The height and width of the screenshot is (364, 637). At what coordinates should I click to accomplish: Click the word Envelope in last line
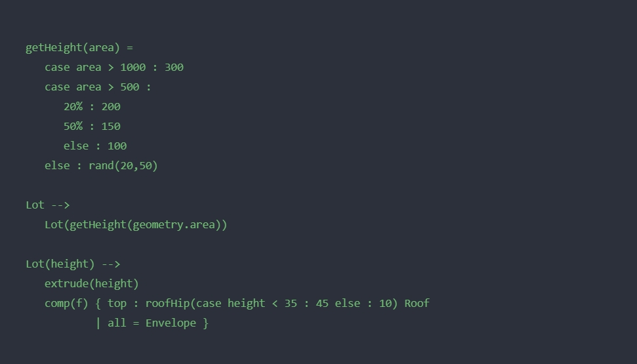pos(171,323)
